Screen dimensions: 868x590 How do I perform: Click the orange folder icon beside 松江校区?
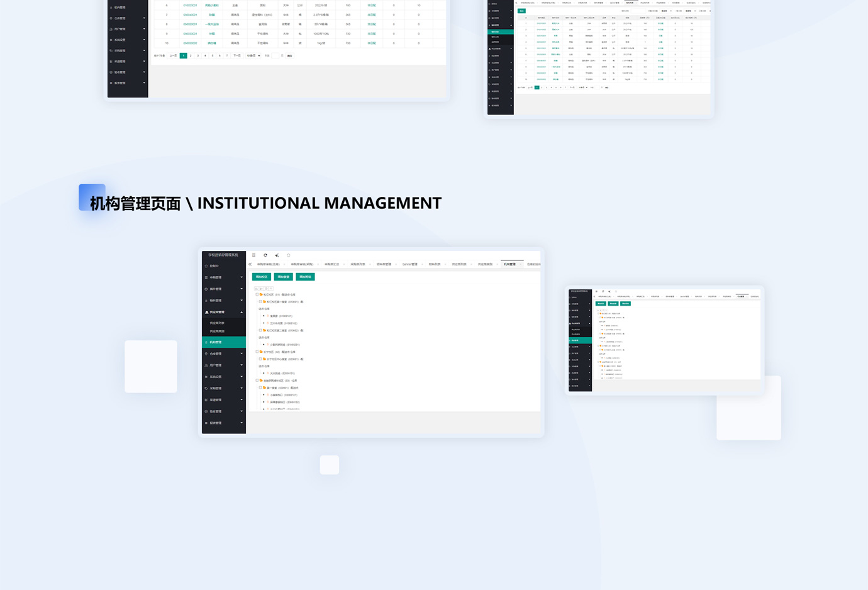(261, 294)
